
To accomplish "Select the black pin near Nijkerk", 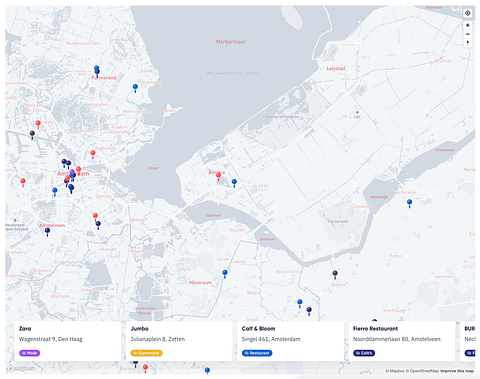I will (335, 275).
